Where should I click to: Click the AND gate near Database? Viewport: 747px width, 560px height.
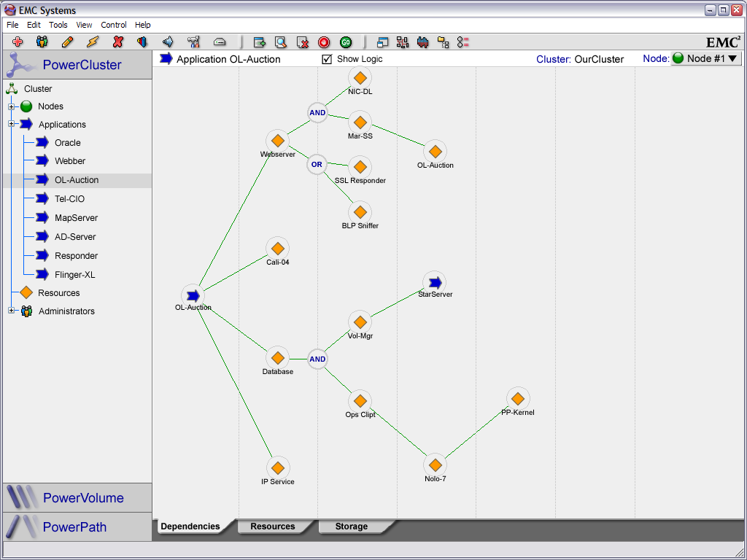tap(317, 359)
